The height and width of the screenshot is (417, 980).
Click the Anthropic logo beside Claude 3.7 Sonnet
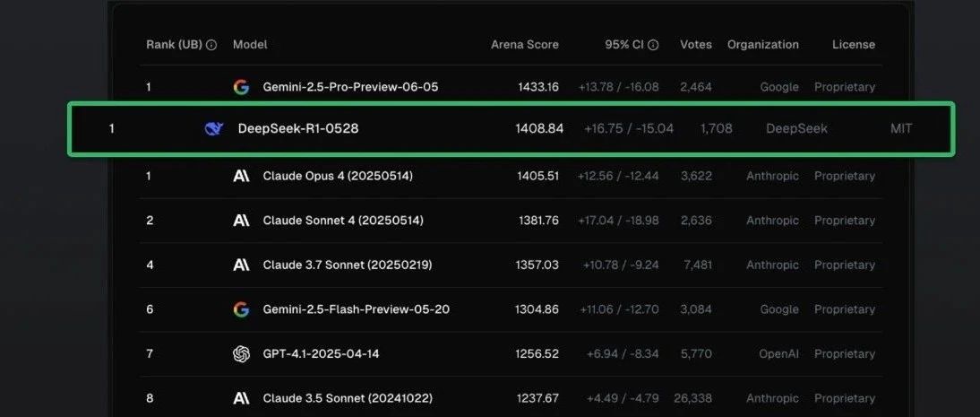[x=241, y=265]
